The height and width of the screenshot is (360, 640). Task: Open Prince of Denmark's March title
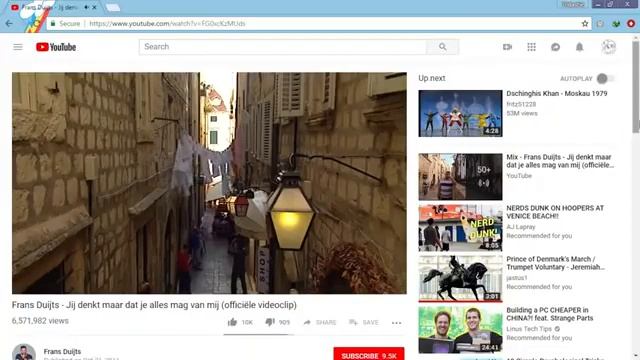click(x=556, y=263)
